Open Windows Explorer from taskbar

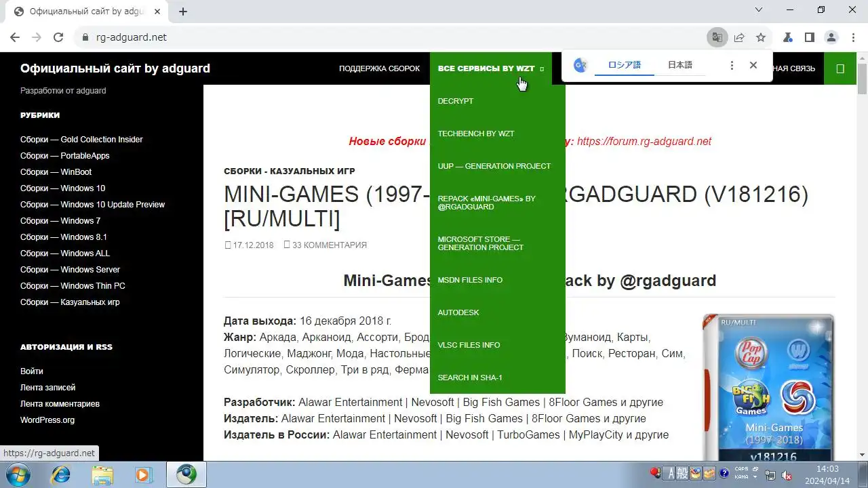(103, 474)
